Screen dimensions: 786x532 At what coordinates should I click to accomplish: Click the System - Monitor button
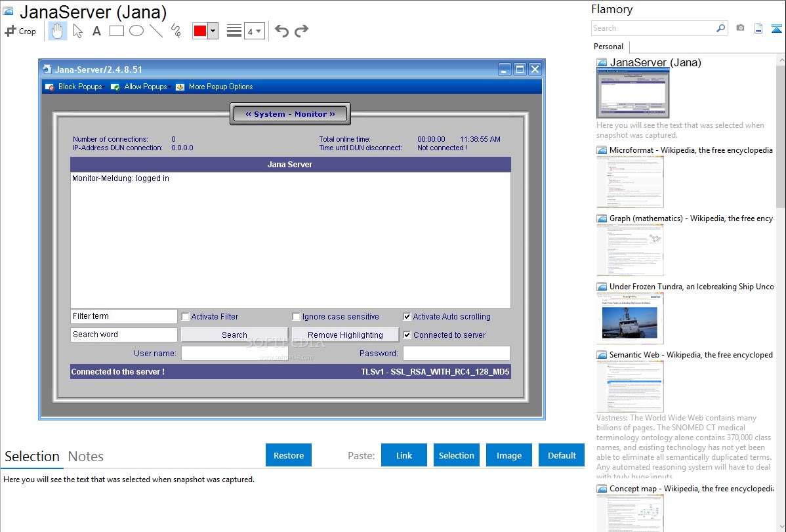(x=290, y=114)
